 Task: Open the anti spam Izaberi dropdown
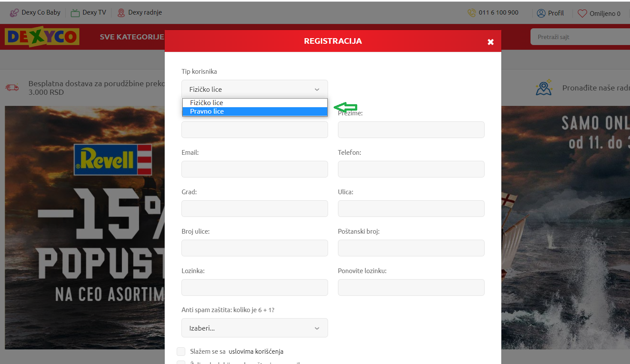pyautogui.click(x=254, y=328)
